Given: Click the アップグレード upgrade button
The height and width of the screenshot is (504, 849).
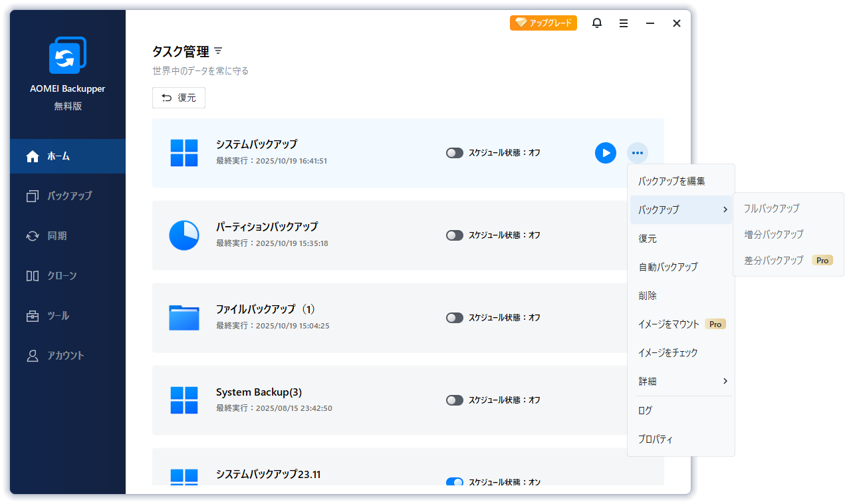Looking at the screenshot, I should click(543, 23).
